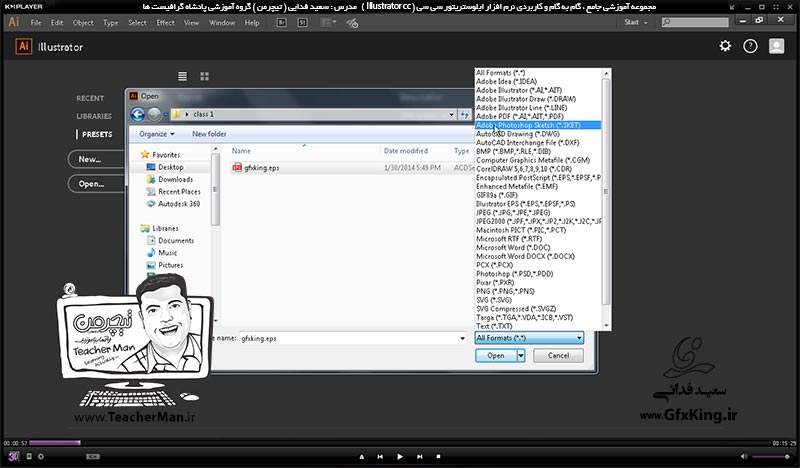Select the PRESETS tab
This screenshot has height=468, width=800.
coord(97,134)
